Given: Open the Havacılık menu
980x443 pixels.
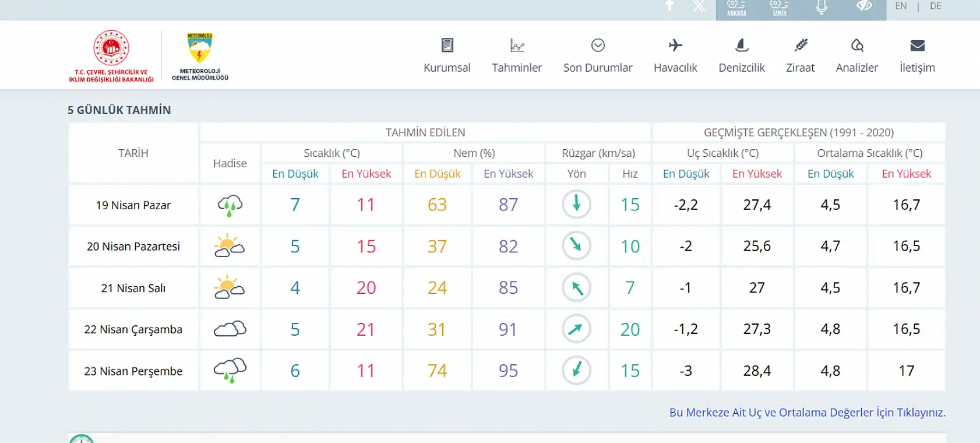Looking at the screenshot, I should coord(675,56).
